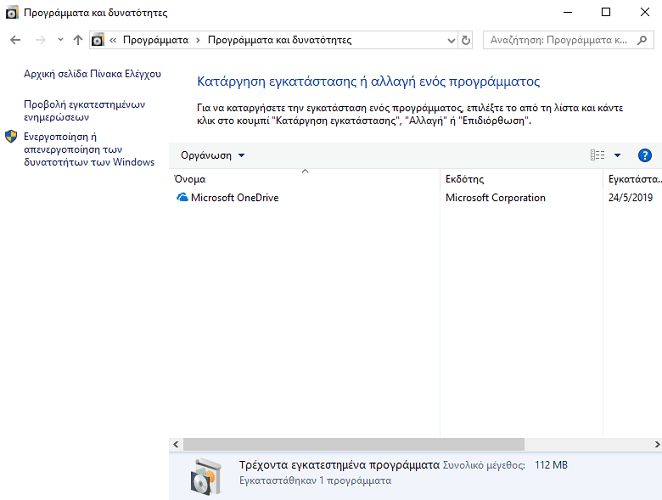Open Ενεργοποίηση ή απενεργοποίηση δυνατοτήτων Windows link
This screenshot has height=500, width=662.
(89, 149)
